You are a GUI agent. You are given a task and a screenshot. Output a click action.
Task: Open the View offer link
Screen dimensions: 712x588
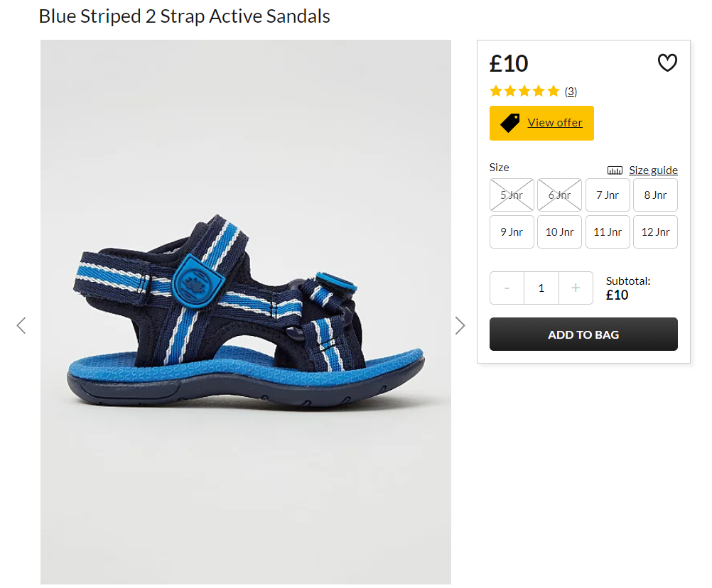(x=554, y=123)
